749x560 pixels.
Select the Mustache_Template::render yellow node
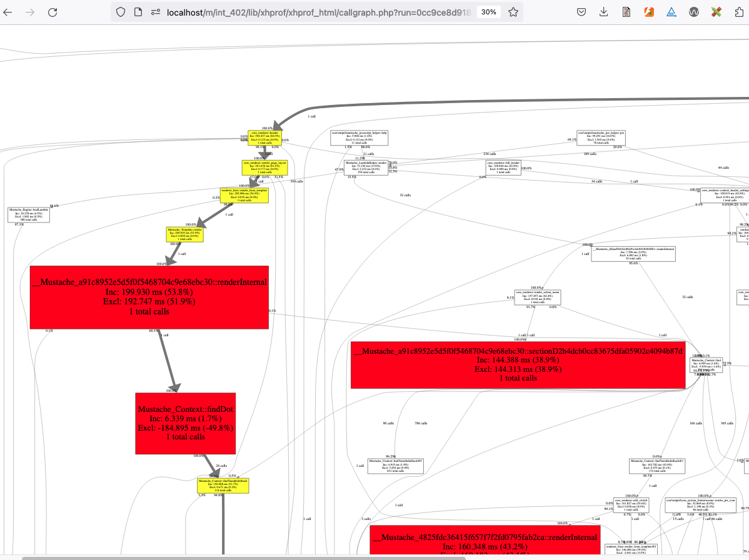[x=185, y=234]
